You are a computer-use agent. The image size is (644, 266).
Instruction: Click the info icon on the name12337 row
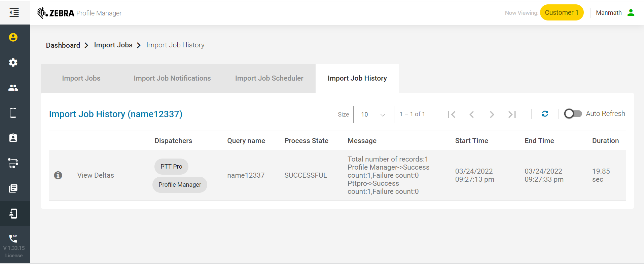[58, 175]
